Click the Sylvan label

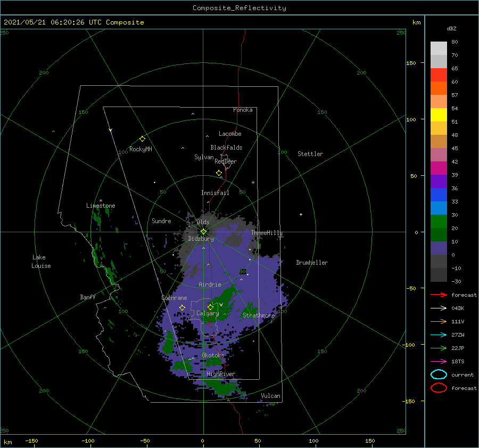204,157
